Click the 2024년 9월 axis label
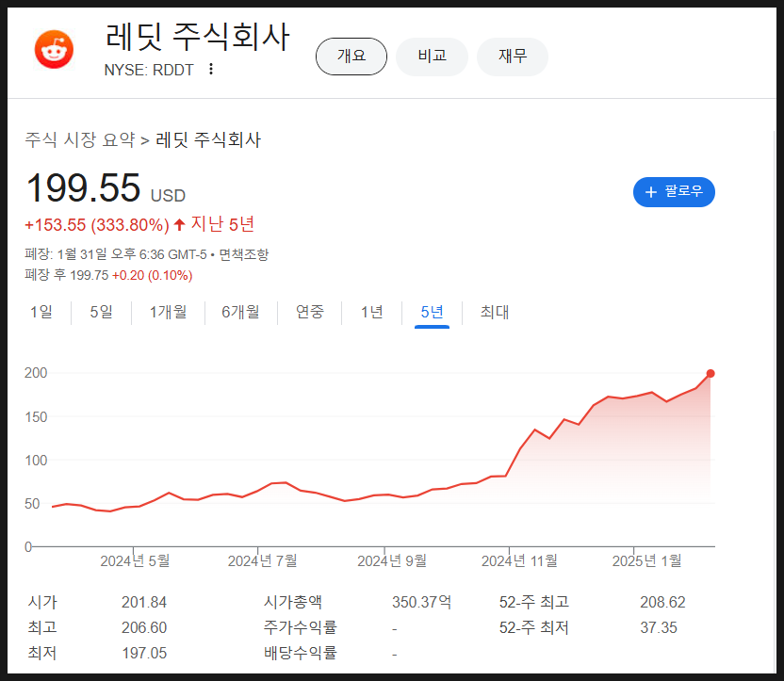784x681 pixels. click(392, 561)
